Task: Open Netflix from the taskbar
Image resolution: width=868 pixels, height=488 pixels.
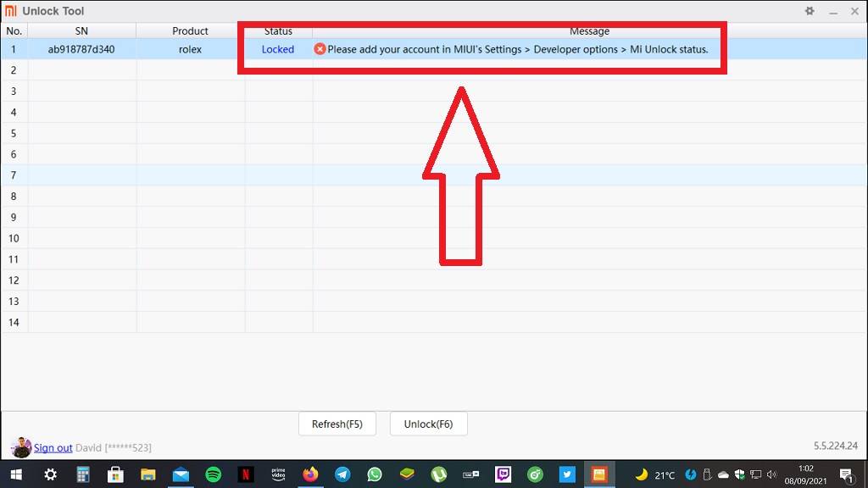Action: coord(246,474)
